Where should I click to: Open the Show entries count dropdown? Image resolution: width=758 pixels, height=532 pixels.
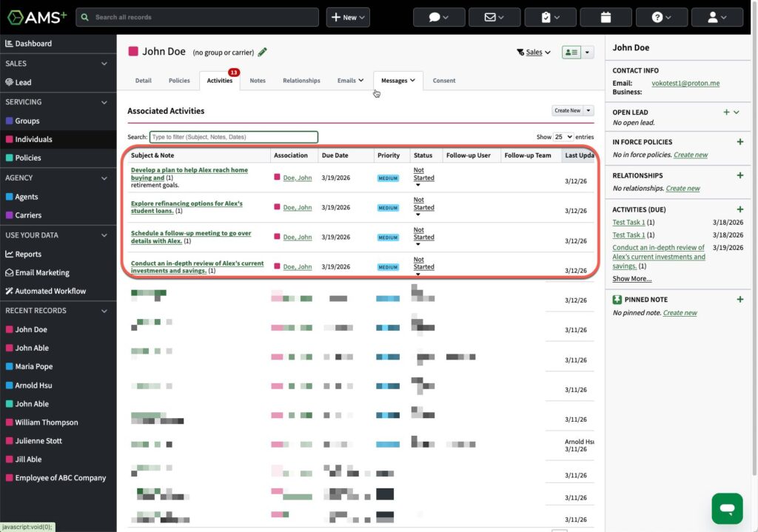pos(563,137)
